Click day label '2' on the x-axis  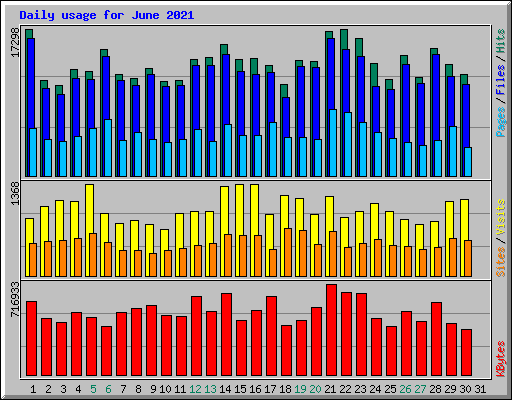[x=48, y=389]
